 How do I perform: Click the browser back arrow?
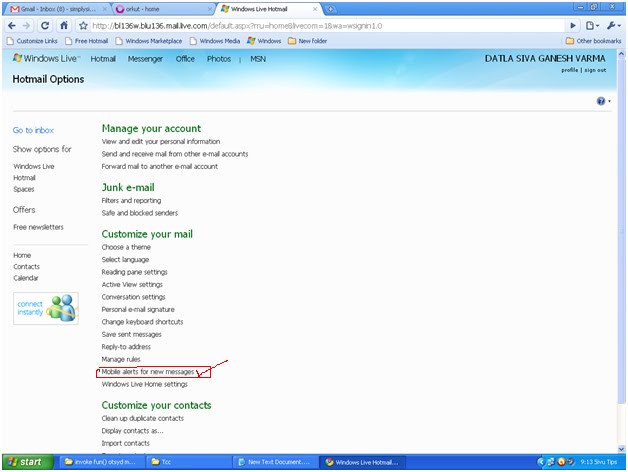(x=12, y=26)
